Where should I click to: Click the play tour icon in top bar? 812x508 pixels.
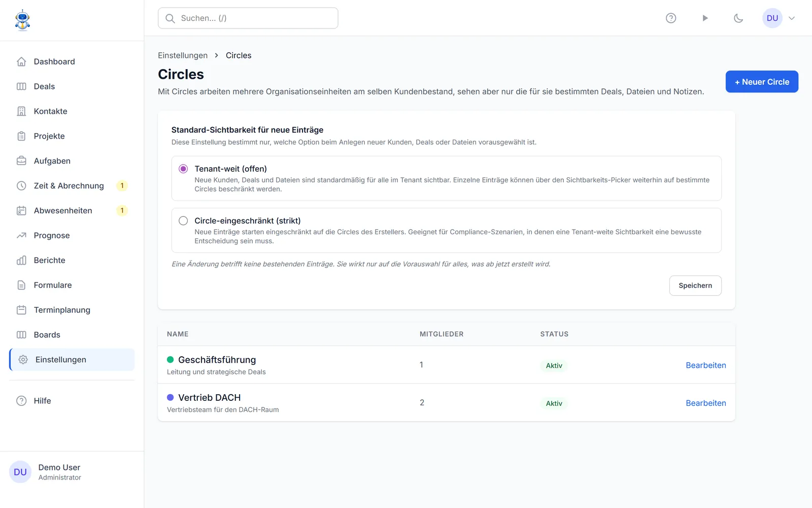click(705, 18)
